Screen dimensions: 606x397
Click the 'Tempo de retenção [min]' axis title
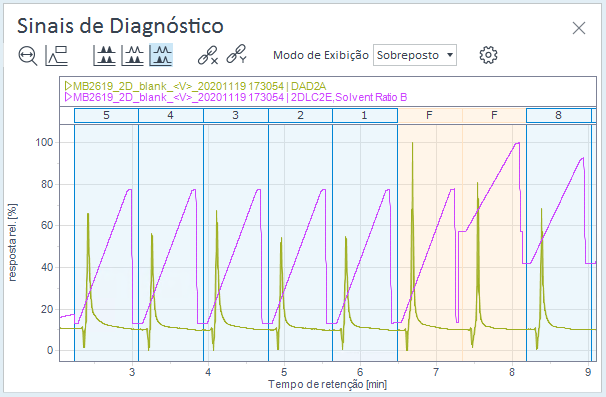tap(327, 384)
